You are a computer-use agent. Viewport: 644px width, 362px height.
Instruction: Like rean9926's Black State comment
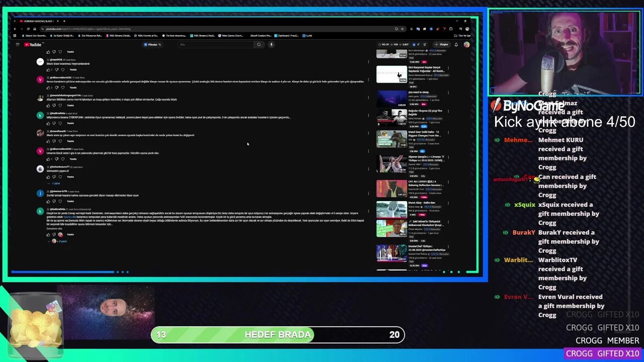point(48,69)
